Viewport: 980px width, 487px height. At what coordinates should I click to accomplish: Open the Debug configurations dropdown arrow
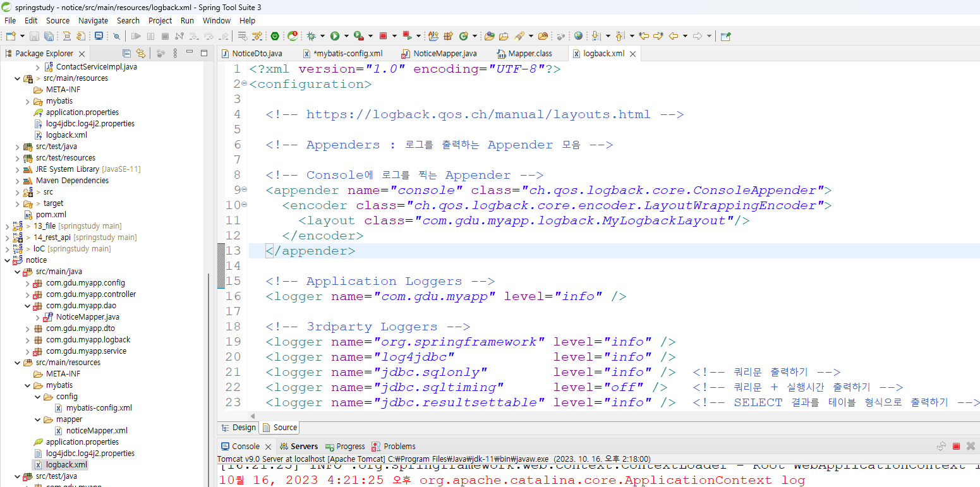pos(322,36)
